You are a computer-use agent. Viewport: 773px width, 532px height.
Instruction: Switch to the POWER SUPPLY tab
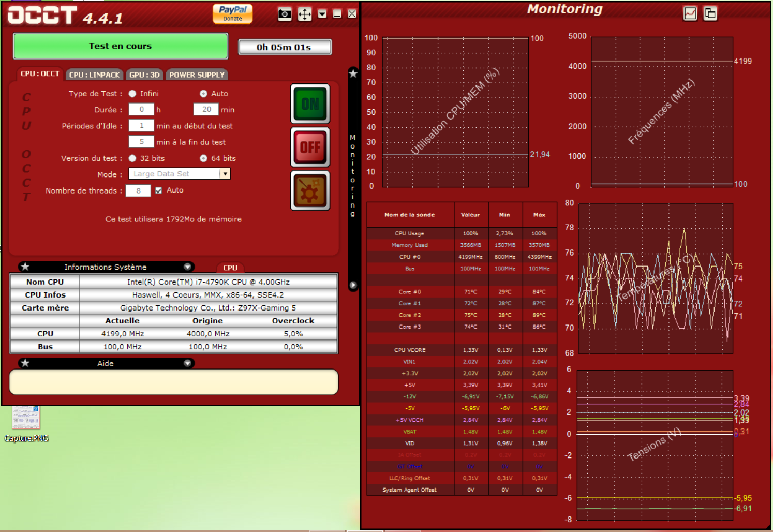[197, 75]
